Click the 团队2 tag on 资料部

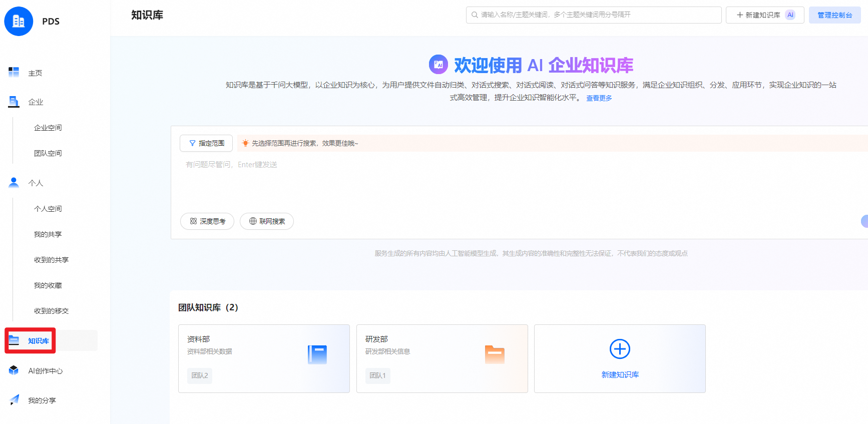[200, 375]
